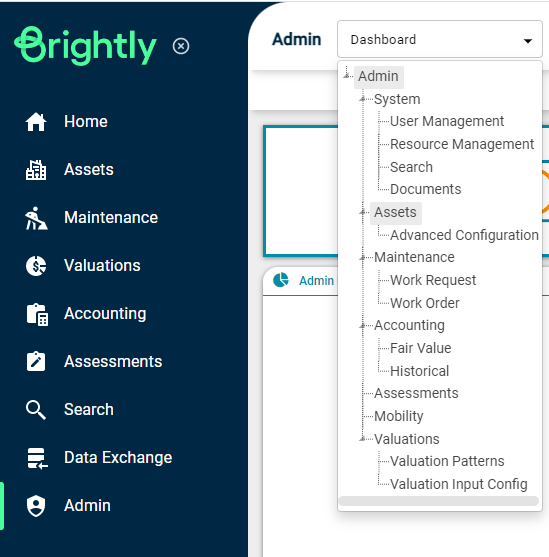This screenshot has height=557, width=549.
Task: Click the Assessments pencil clipboard icon
Action: (36, 362)
